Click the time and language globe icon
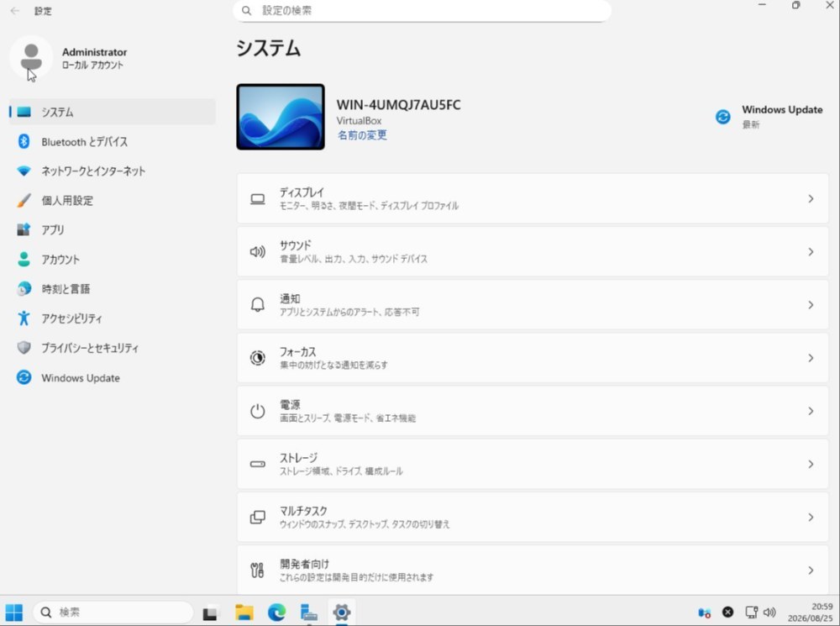 point(24,289)
